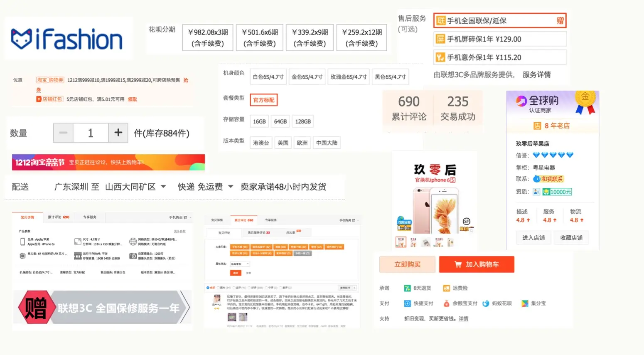Click the RAM memory icon

(x=78, y=256)
